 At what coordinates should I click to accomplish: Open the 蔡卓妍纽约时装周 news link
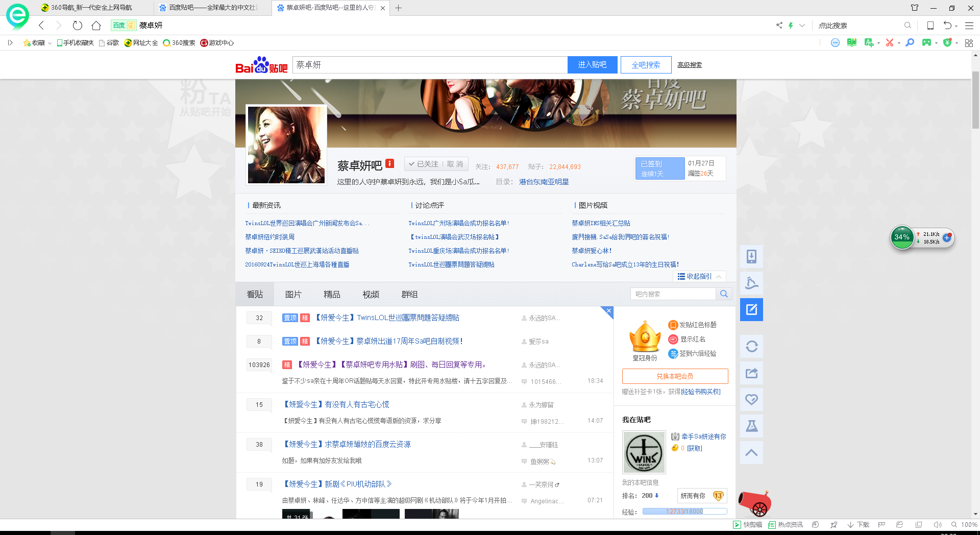tap(270, 237)
